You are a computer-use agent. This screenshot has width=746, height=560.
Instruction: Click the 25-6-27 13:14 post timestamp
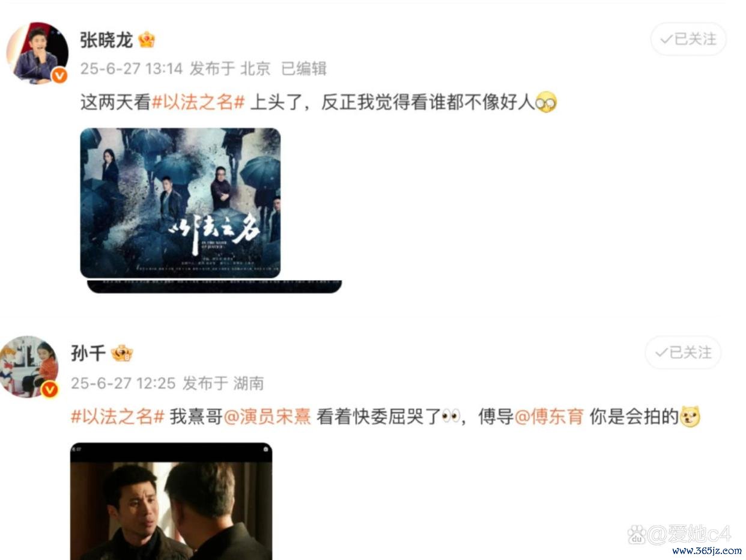[x=132, y=68]
